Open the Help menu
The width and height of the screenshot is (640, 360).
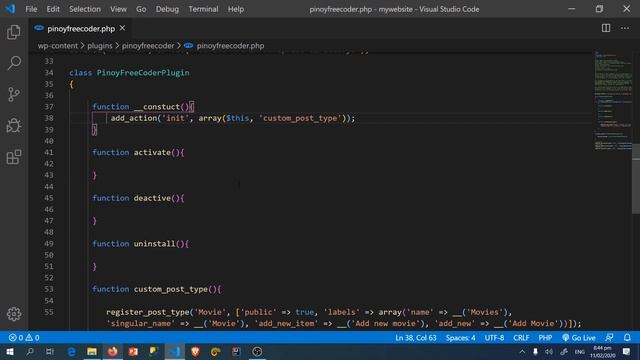[236, 9]
